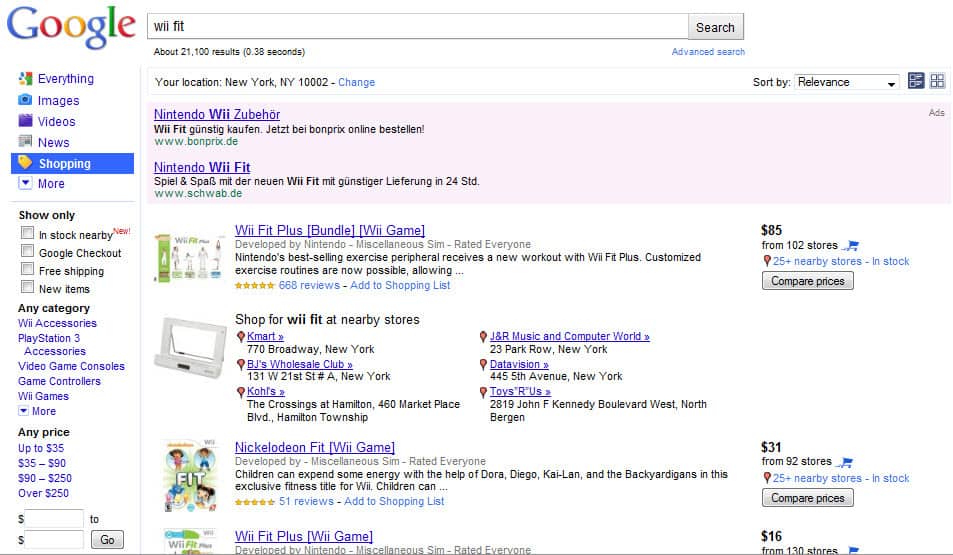Open the Google logo homepage

(71, 27)
